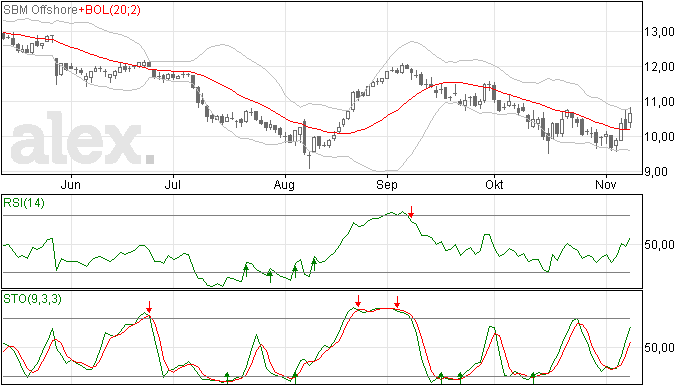Select the +BOL(20;2) indicator label
This screenshot has height=387, width=690.
[109, 10]
